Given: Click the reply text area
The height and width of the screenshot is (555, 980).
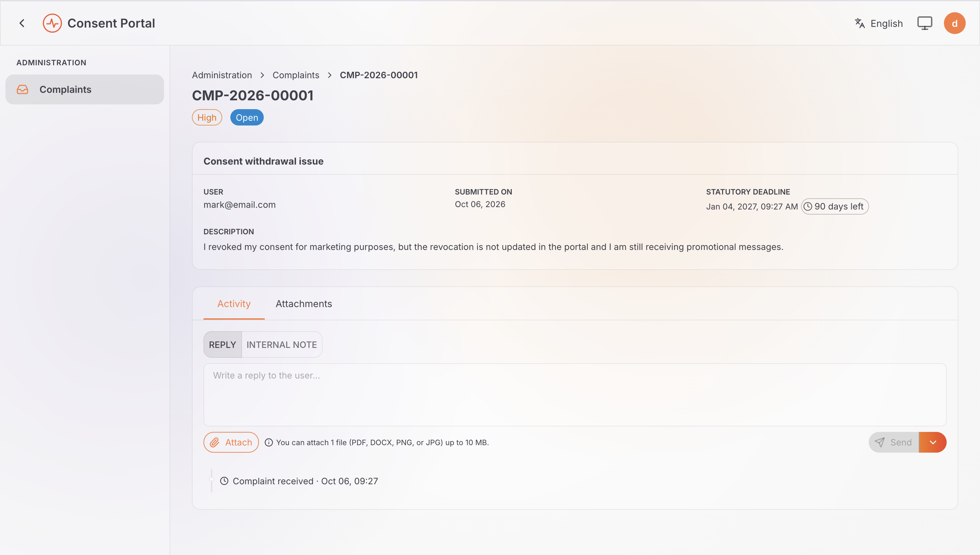Looking at the screenshot, I should (x=575, y=394).
